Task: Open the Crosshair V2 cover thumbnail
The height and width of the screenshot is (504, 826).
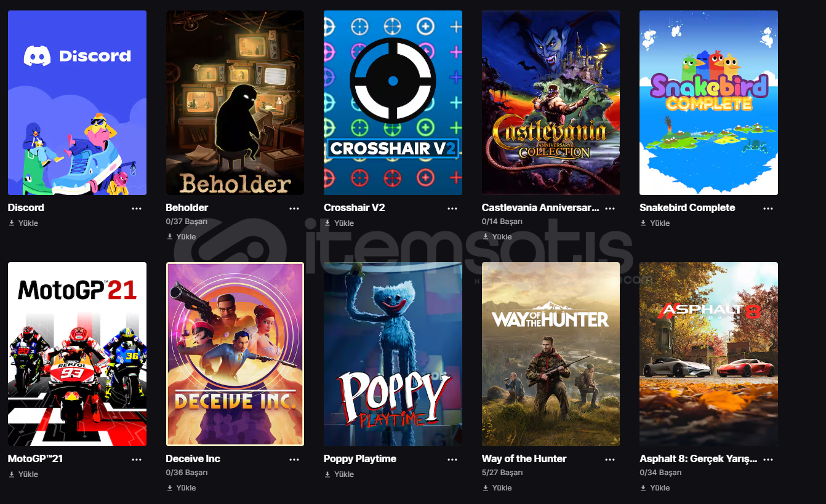Action: pyautogui.click(x=393, y=103)
